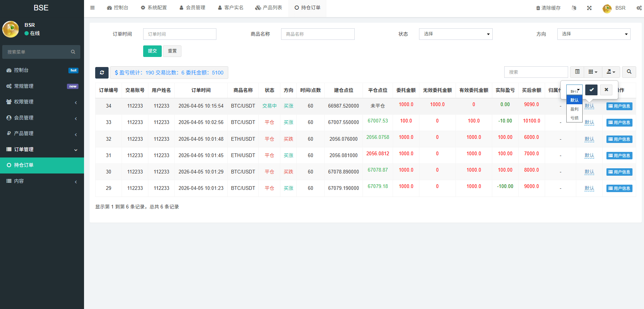This screenshot has width=644, height=309.
Task: Click 用户信息 button for order 33
Action: (619, 122)
